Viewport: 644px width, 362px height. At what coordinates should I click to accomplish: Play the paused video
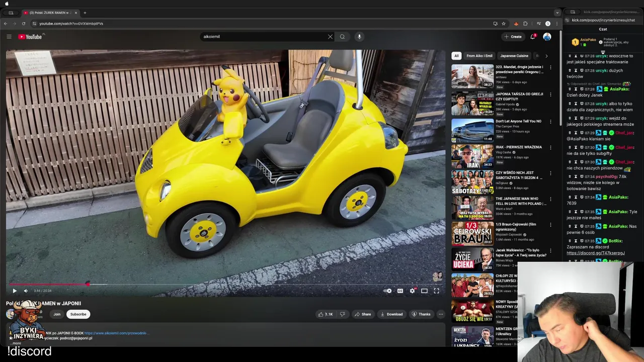(x=14, y=291)
